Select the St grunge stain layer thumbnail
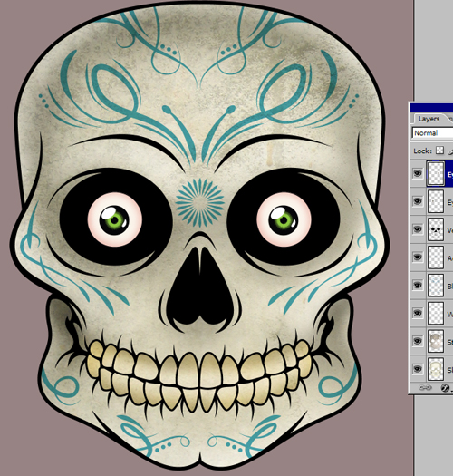 pos(436,341)
